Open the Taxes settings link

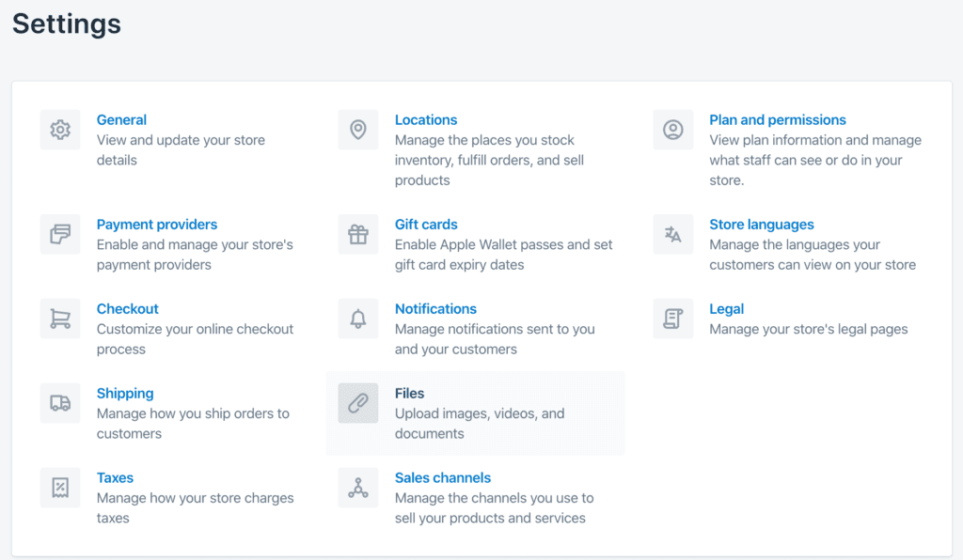[115, 477]
